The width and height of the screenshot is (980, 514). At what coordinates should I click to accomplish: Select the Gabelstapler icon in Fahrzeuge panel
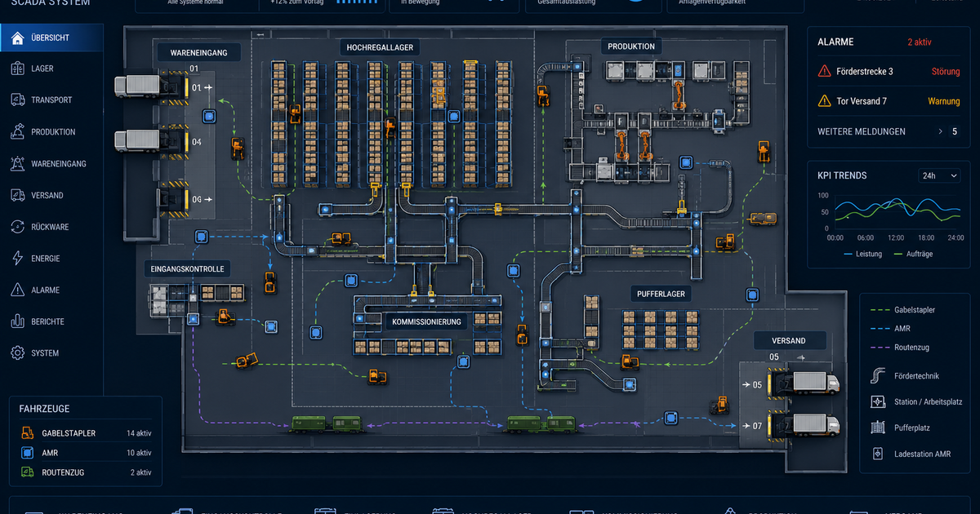28,433
